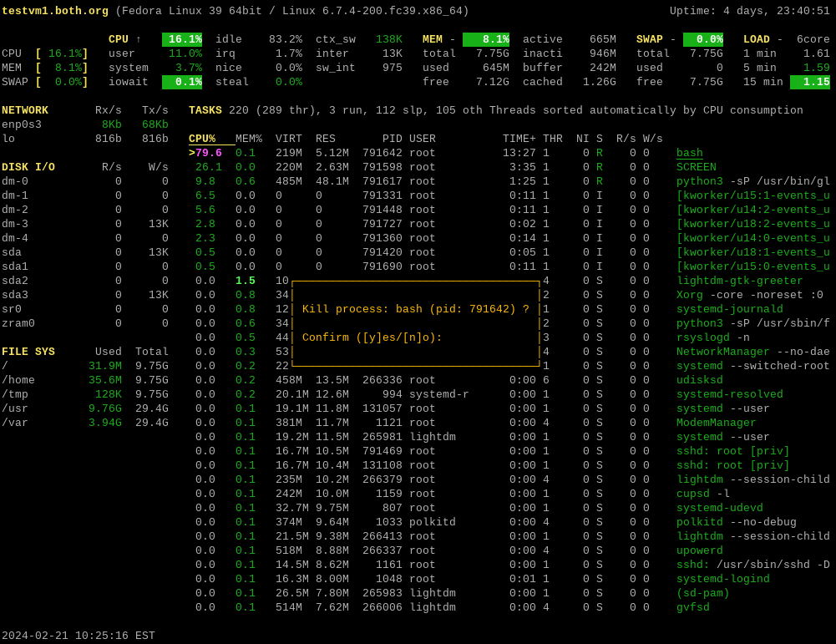Select the enp0s3 network interface

coord(22,124)
